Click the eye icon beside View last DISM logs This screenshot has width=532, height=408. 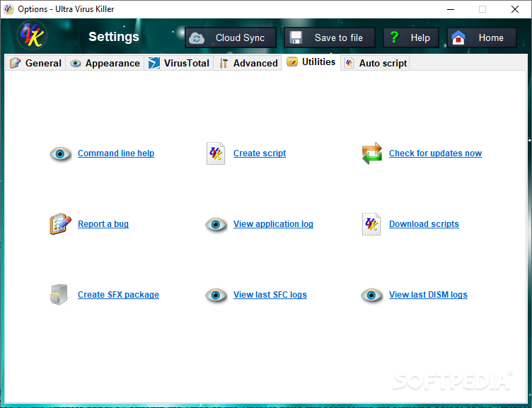pos(371,295)
